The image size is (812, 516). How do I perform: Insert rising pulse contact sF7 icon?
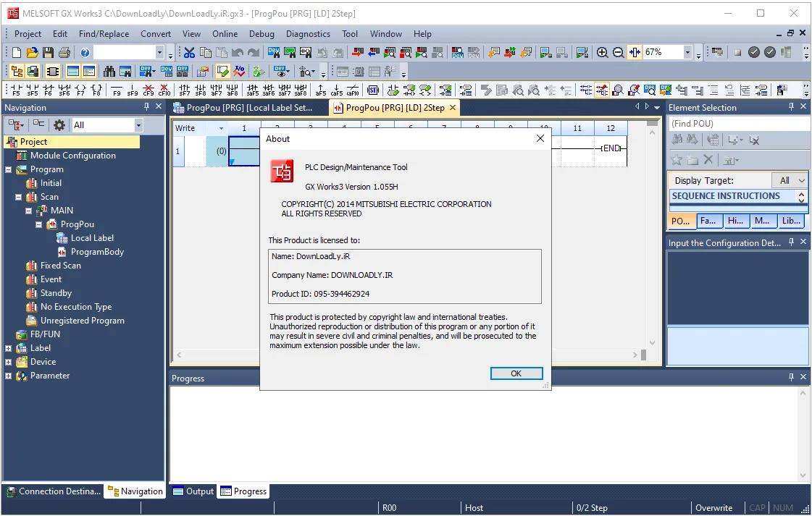click(x=185, y=90)
